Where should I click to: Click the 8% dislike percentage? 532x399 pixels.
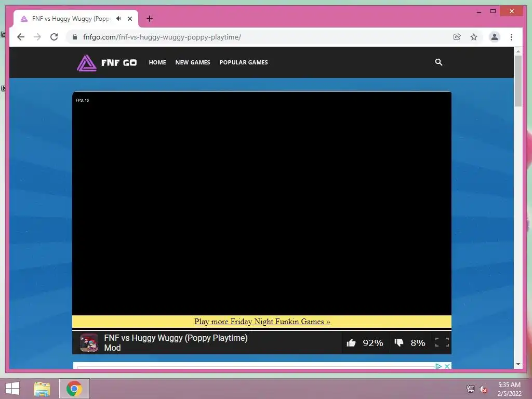click(418, 343)
